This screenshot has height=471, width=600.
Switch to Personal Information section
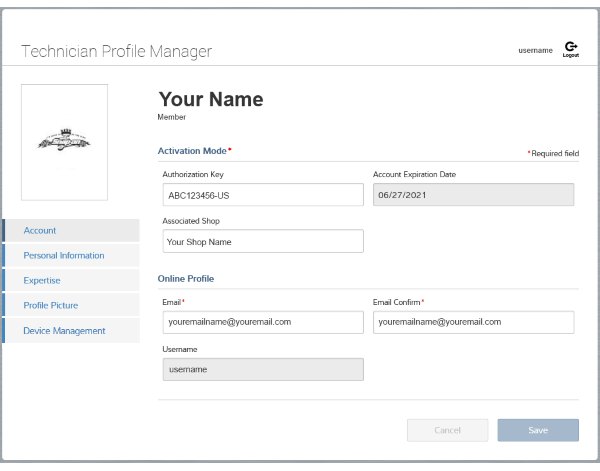[71, 256]
